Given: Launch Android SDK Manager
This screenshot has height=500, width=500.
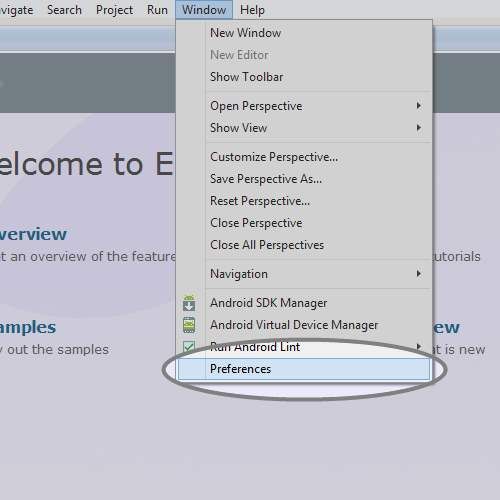Looking at the screenshot, I should tap(304, 303).
